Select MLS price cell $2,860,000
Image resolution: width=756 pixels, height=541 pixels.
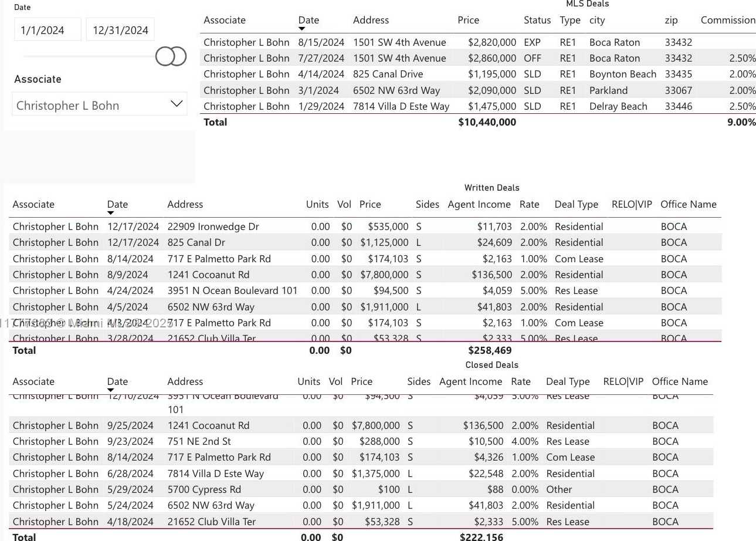(492, 58)
